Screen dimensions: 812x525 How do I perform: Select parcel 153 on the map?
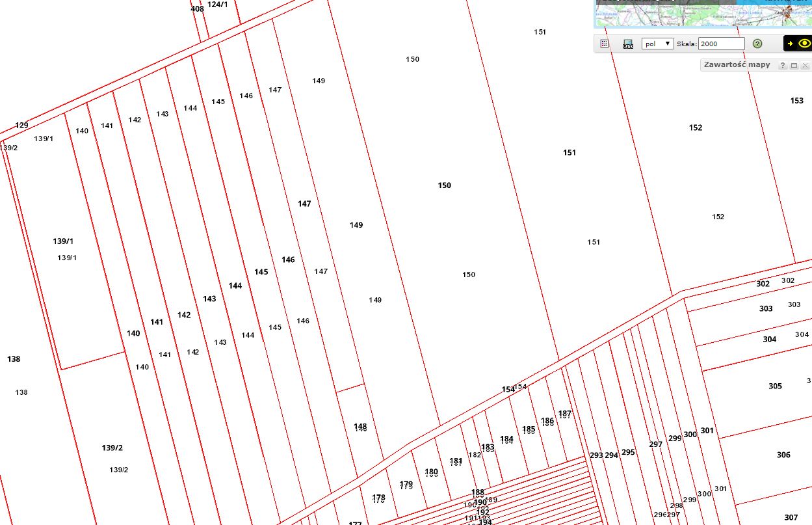pos(796,101)
